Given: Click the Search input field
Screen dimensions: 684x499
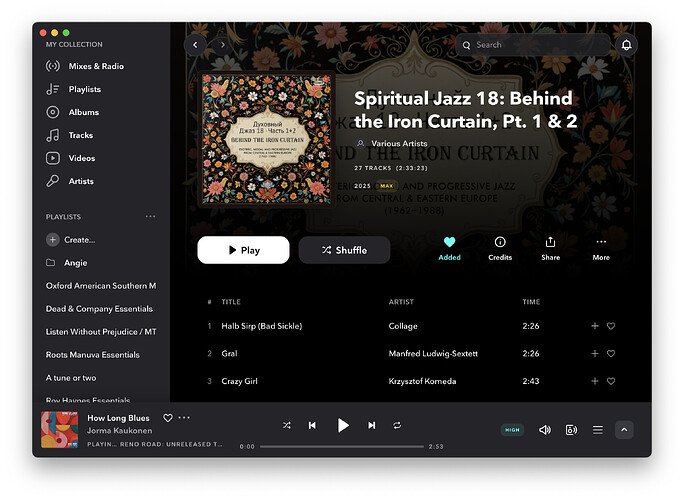Looking at the screenshot, I should click(x=535, y=45).
